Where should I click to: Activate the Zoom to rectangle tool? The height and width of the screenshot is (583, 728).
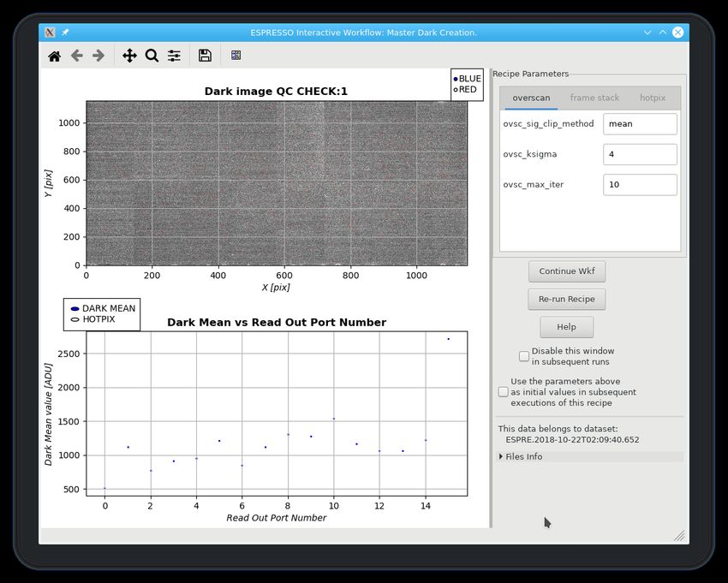click(152, 56)
